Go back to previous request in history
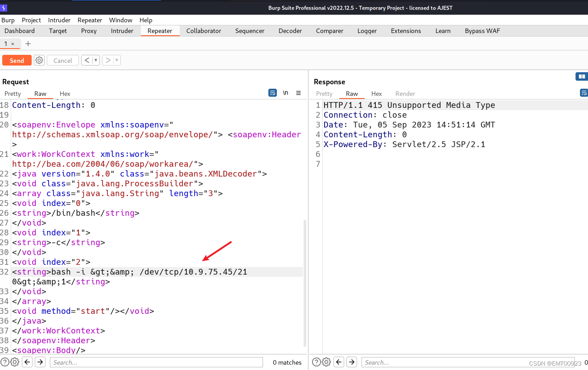The width and height of the screenshot is (588, 370). pos(87,60)
